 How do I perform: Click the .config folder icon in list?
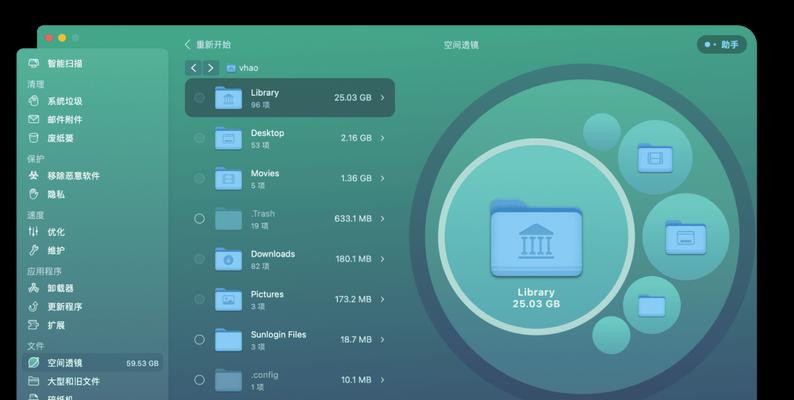coord(228,380)
